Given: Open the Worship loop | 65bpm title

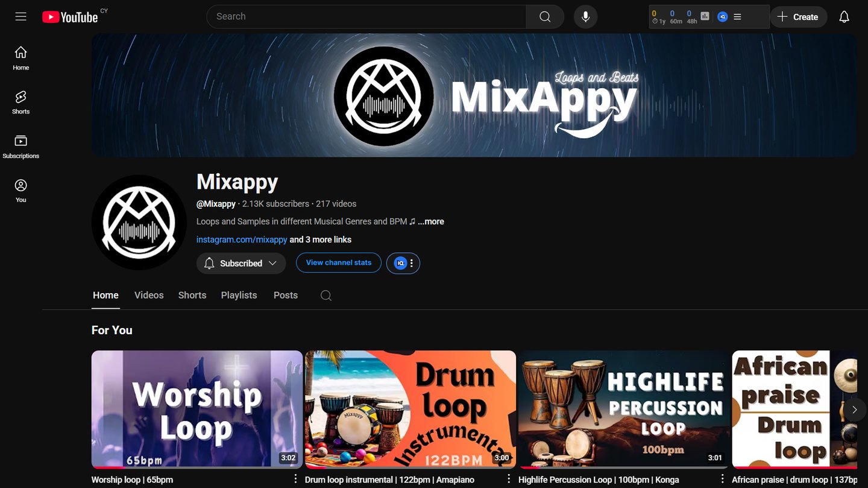Looking at the screenshot, I should point(132,480).
